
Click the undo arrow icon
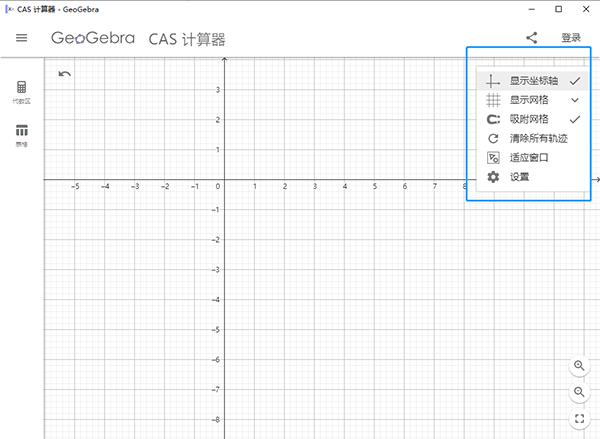tap(65, 74)
